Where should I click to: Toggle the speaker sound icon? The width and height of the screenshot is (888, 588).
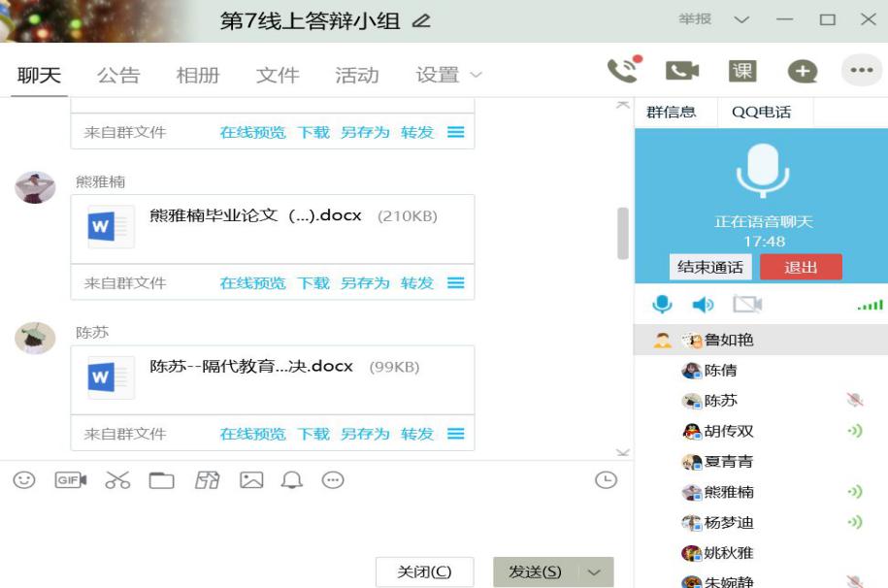[703, 305]
